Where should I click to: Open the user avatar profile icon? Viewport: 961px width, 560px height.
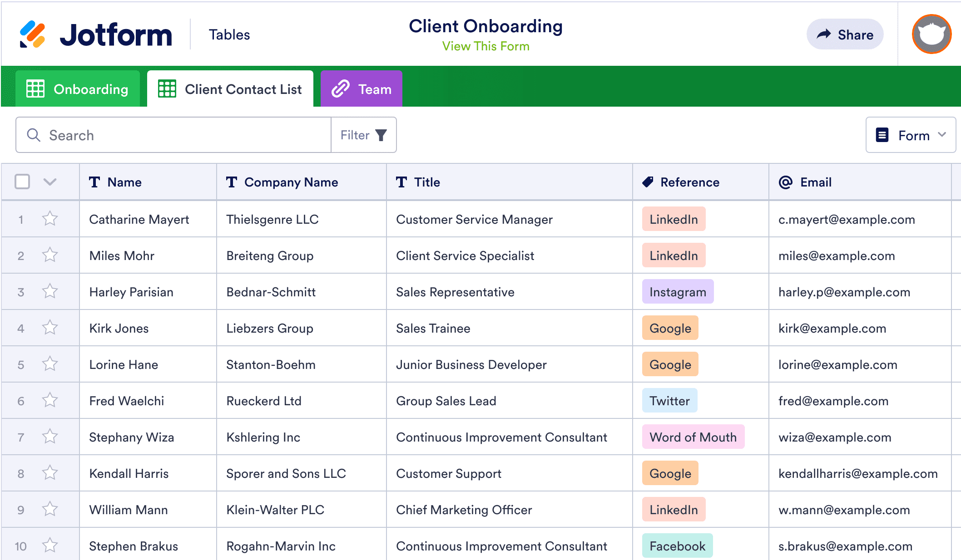(x=931, y=34)
